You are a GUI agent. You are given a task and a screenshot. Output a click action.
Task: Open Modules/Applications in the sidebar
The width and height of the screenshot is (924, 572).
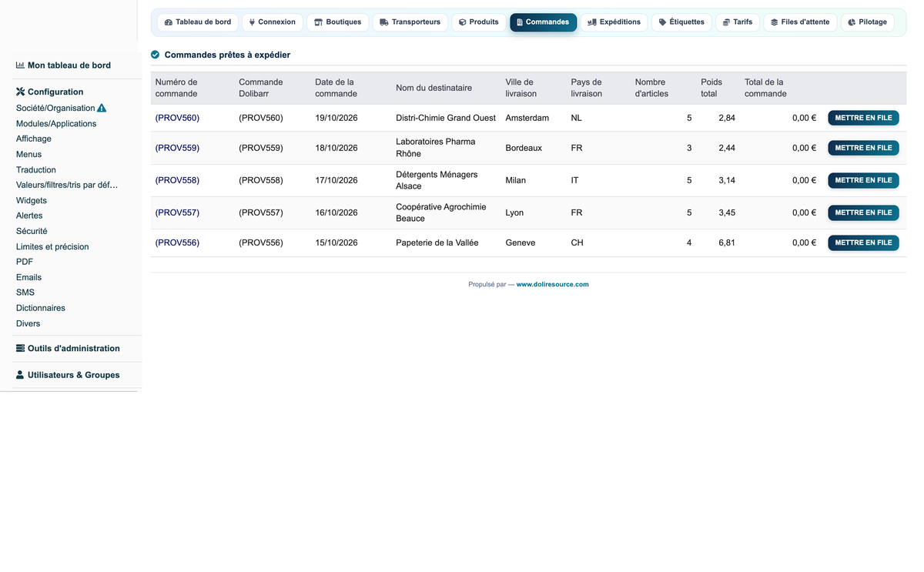point(56,124)
